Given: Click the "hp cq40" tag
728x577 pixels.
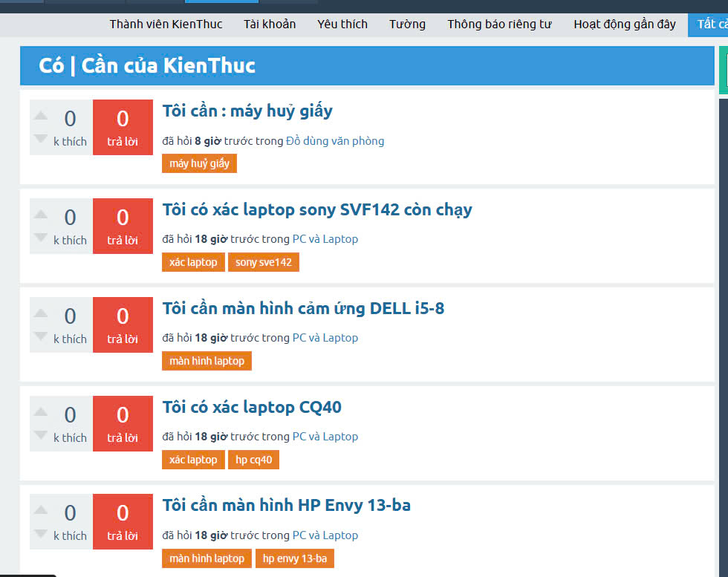Looking at the screenshot, I should [253, 460].
